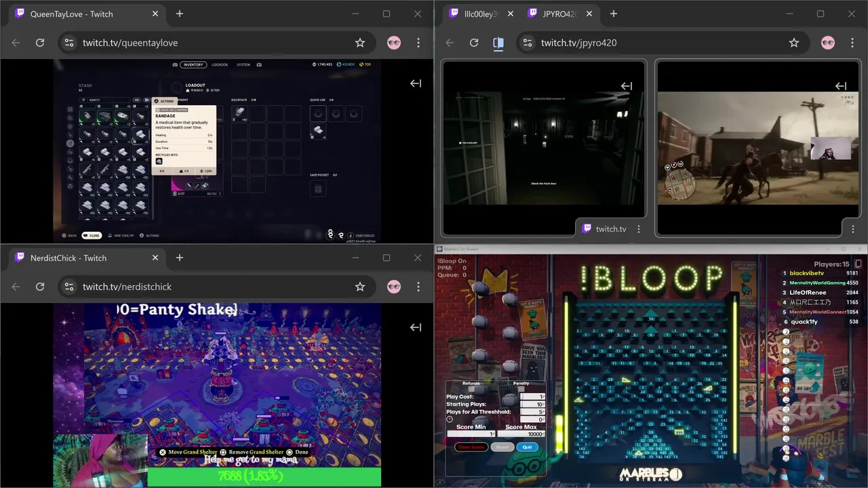
Task: Click the blue Quit button in Marbles
Action: click(528, 447)
